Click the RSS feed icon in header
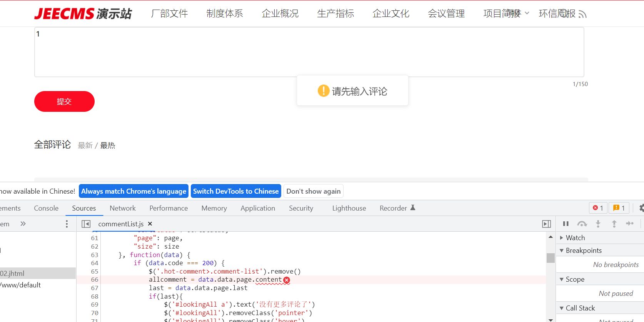 click(x=582, y=15)
